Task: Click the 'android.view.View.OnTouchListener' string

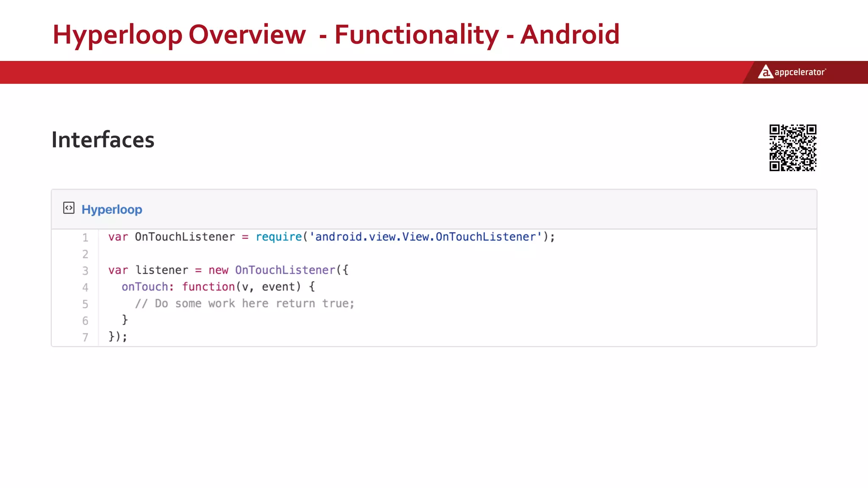Action: 426,237
